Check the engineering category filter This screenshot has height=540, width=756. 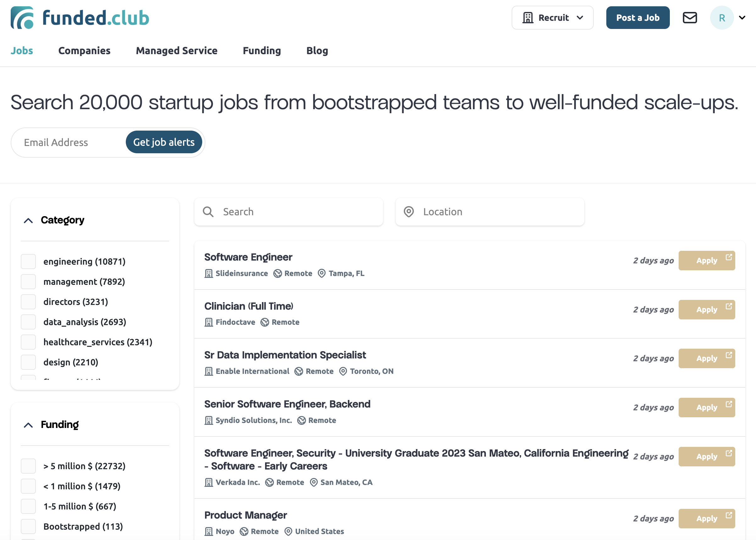(x=28, y=262)
